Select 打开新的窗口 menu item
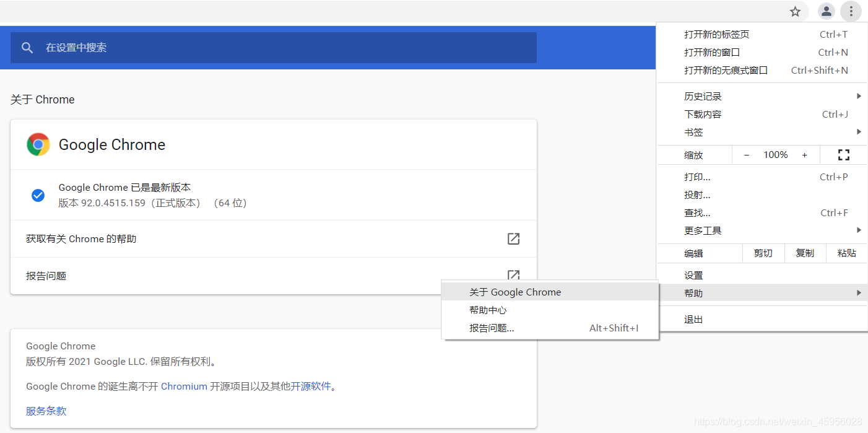Image resolution: width=868 pixels, height=433 pixels. pos(762,53)
